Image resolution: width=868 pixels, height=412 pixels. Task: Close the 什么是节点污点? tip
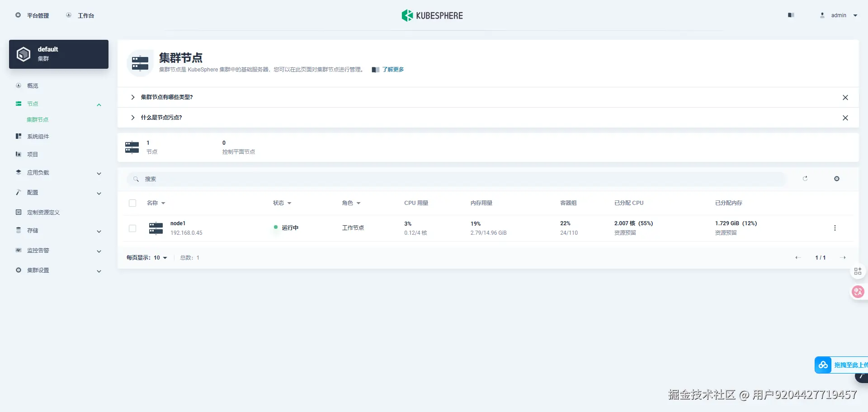[x=845, y=118]
